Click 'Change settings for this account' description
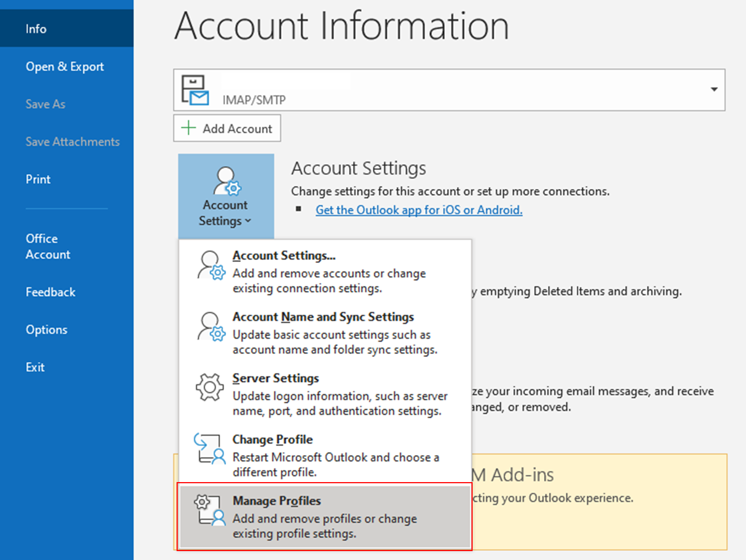746x560 pixels. 450,191
